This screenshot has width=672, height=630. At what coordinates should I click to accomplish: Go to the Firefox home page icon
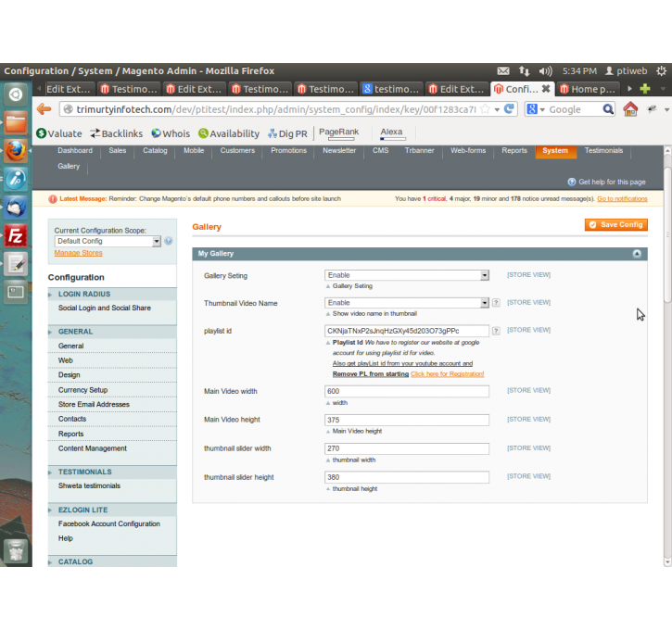pos(630,109)
